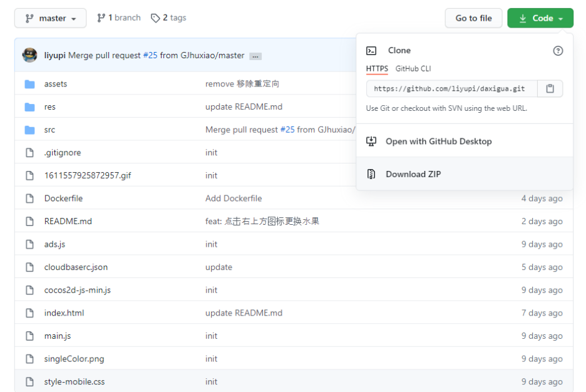Open ads.js file
Image resolution: width=586 pixels, height=392 pixels.
[x=54, y=244]
